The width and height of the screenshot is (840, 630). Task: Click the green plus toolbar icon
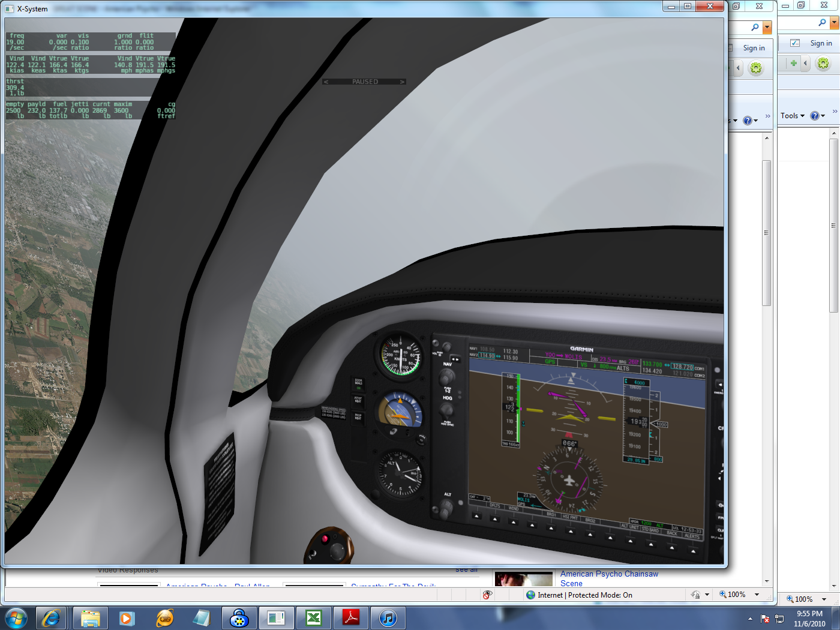pyautogui.click(x=793, y=63)
